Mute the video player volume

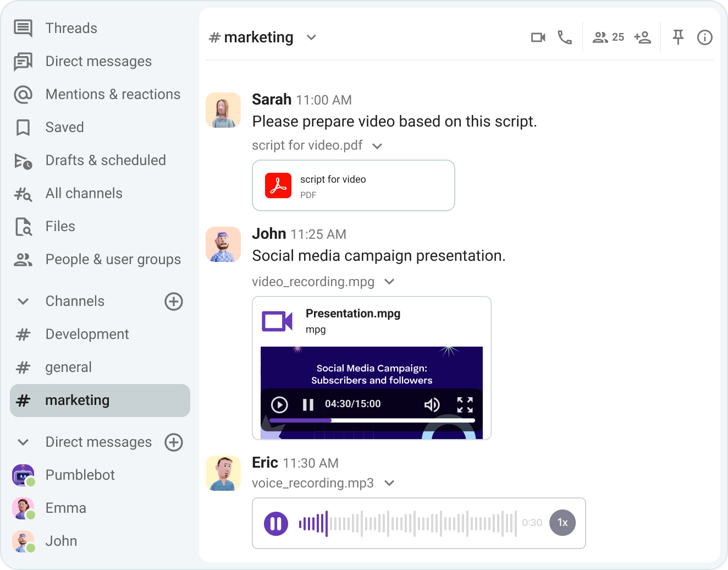click(432, 404)
